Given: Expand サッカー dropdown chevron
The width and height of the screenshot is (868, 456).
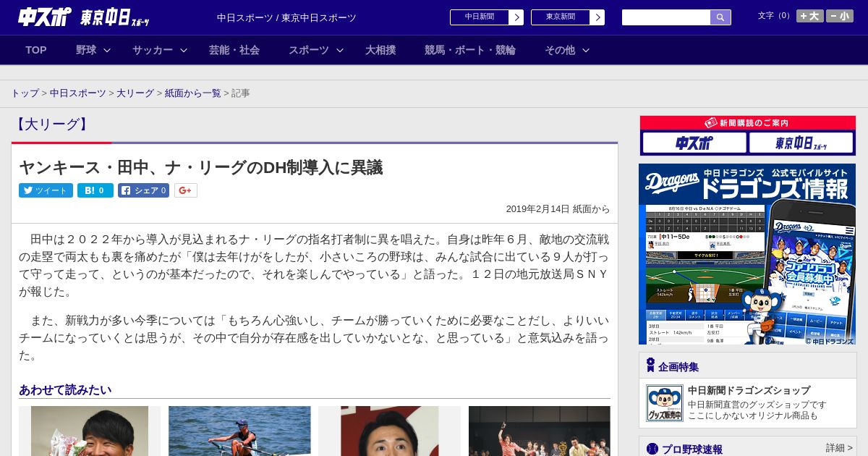Looking at the screenshot, I should point(184,50).
